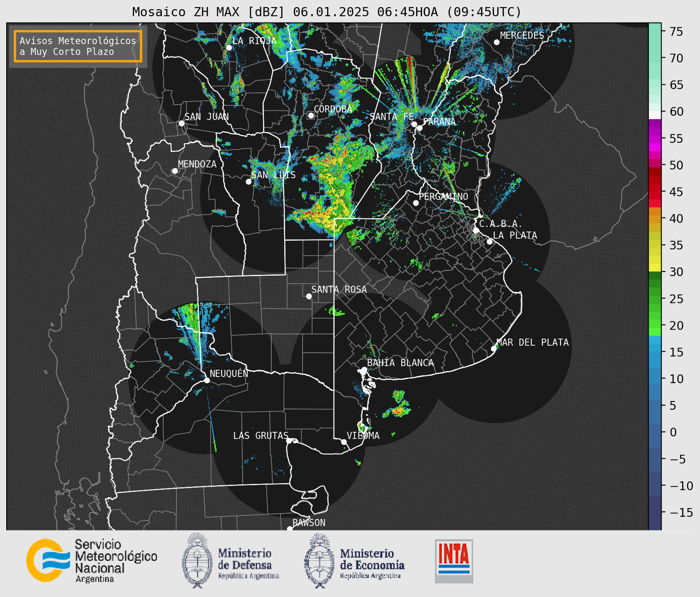Click the RAWSON city label
700x597 pixels.
pos(309,523)
